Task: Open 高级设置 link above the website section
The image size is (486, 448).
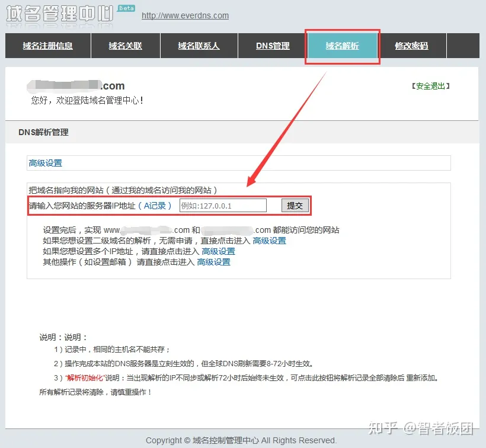Action: [45, 163]
